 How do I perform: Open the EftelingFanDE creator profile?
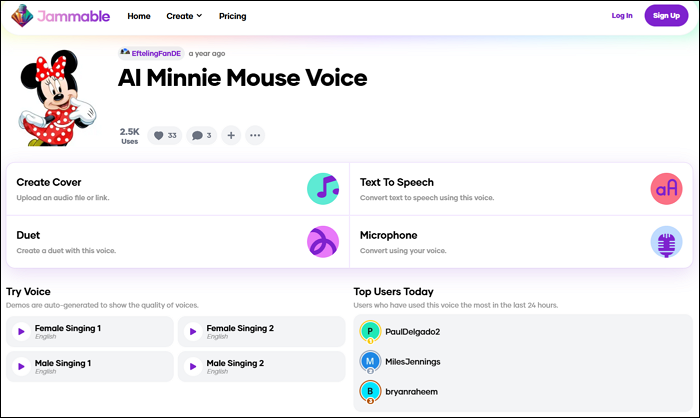tap(151, 53)
